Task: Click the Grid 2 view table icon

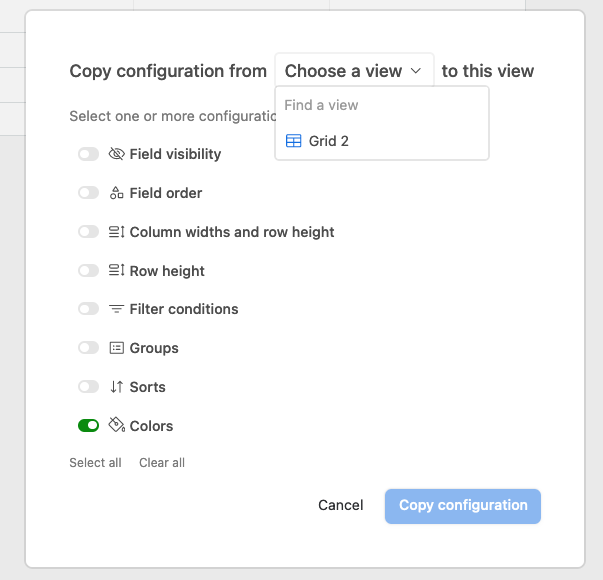Action: [x=293, y=141]
